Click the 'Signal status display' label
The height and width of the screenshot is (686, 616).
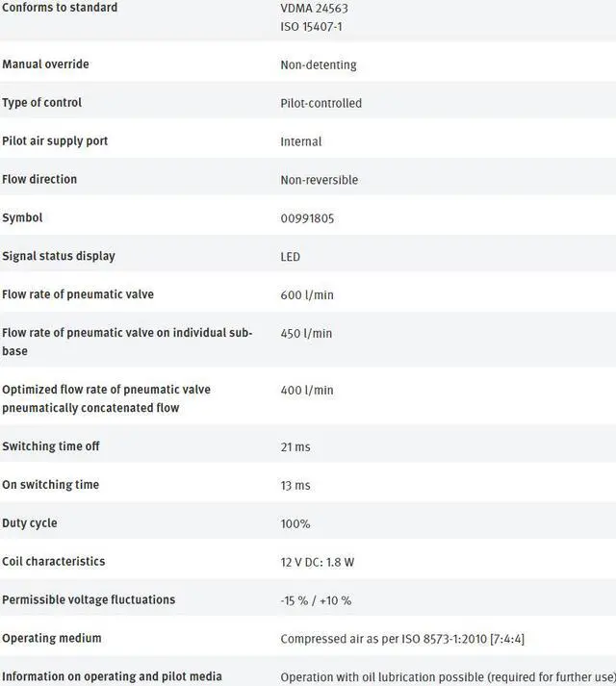coord(58,256)
